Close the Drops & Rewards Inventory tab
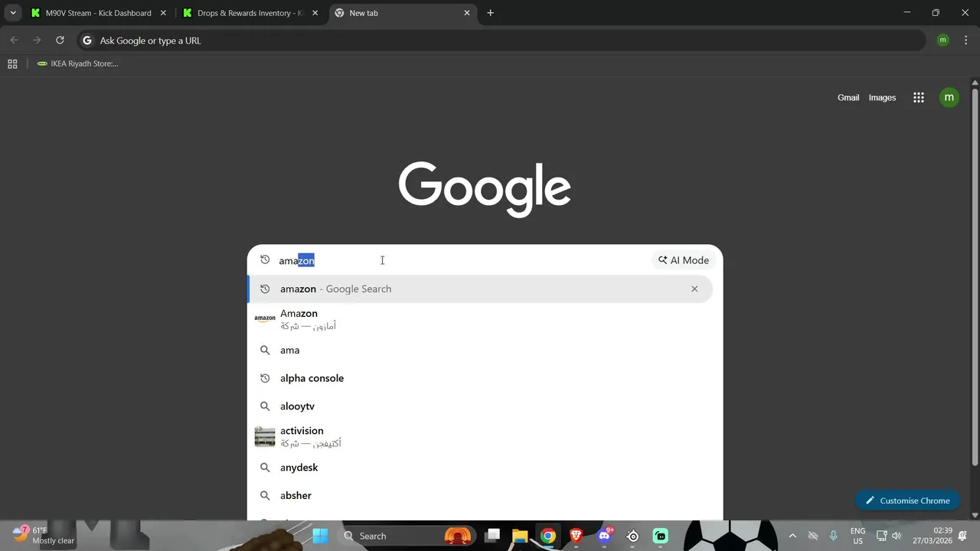This screenshot has height=551, width=980. point(315,13)
